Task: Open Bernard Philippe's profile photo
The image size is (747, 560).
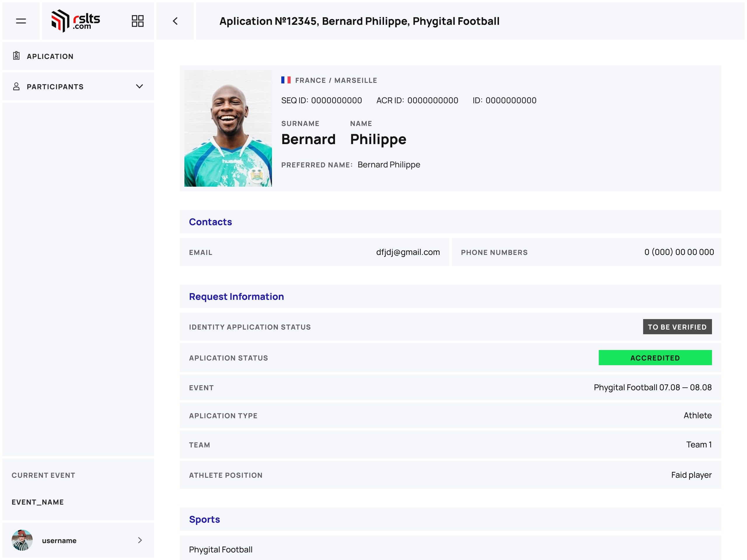Action: point(228,128)
